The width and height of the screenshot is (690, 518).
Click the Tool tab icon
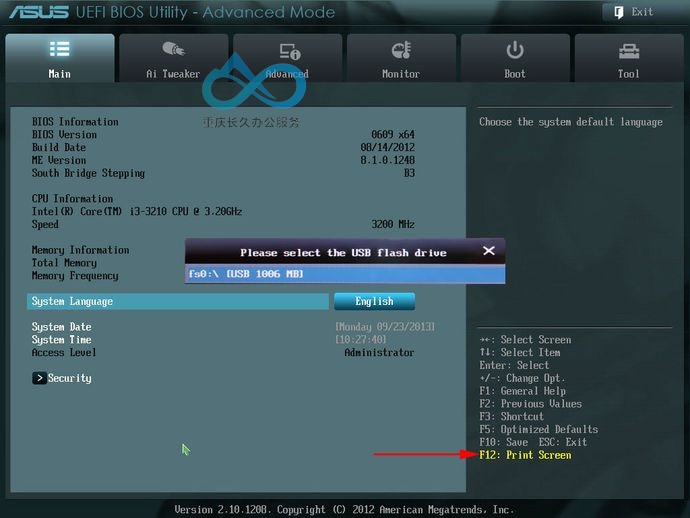pyautogui.click(x=629, y=51)
